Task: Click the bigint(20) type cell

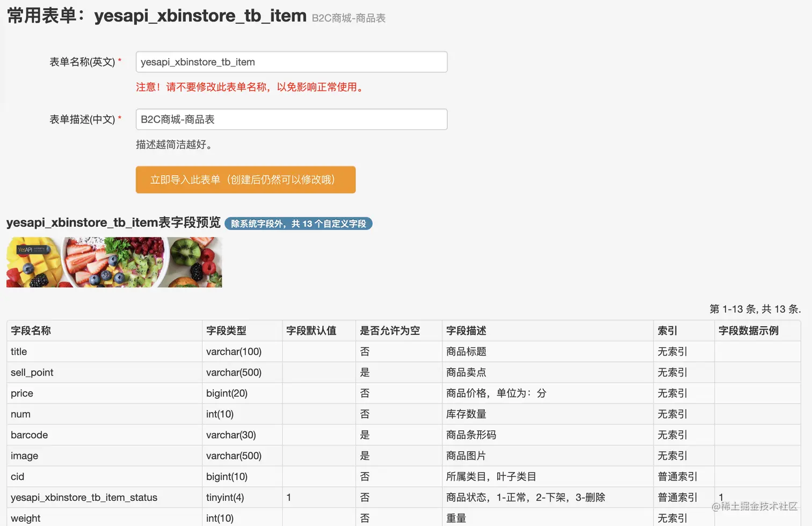Action: click(x=242, y=393)
